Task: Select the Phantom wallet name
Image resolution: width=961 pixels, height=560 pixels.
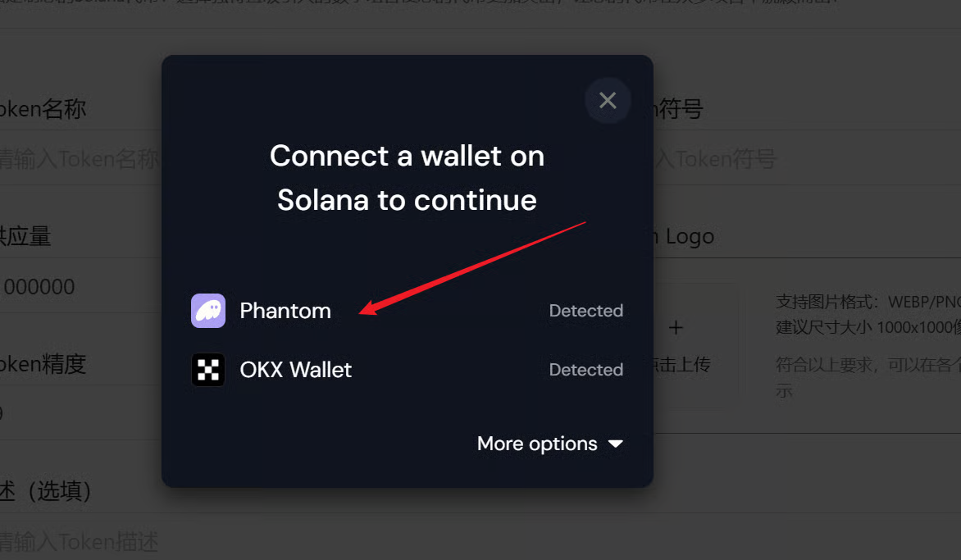Action: point(285,311)
